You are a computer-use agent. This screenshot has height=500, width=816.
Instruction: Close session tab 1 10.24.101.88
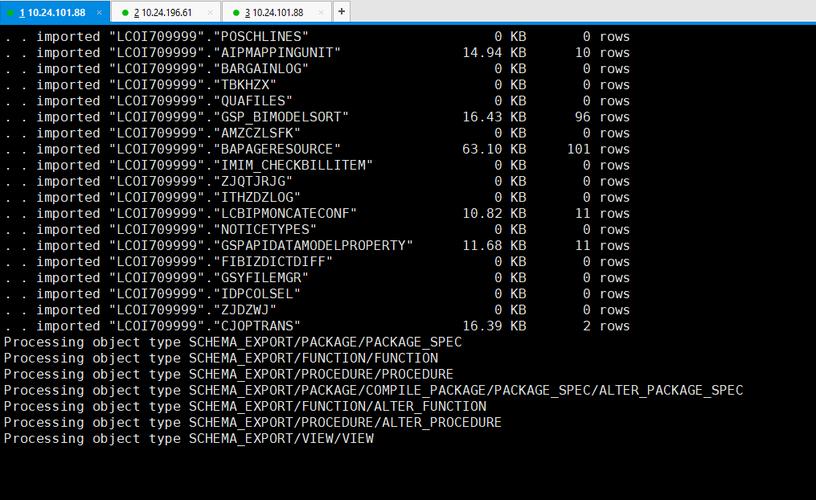(x=99, y=13)
